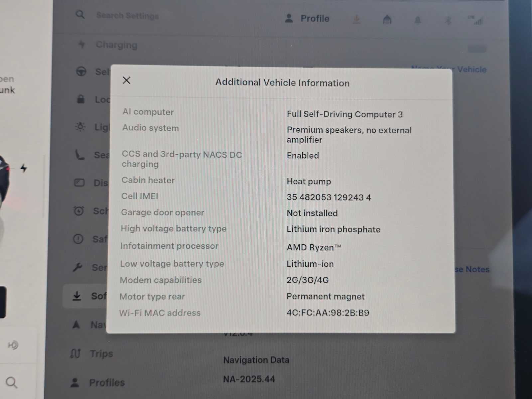Image resolution: width=532 pixels, height=399 pixels.
Task: Select the CCS and 3rd-party NACS DC charging label
Action: point(182,159)
